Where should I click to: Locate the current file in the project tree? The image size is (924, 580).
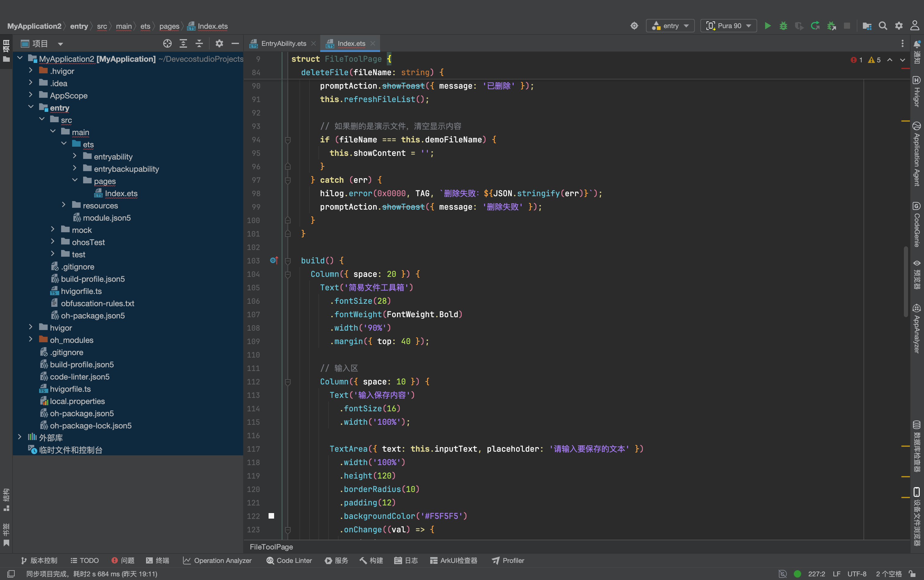click(167, 43)
